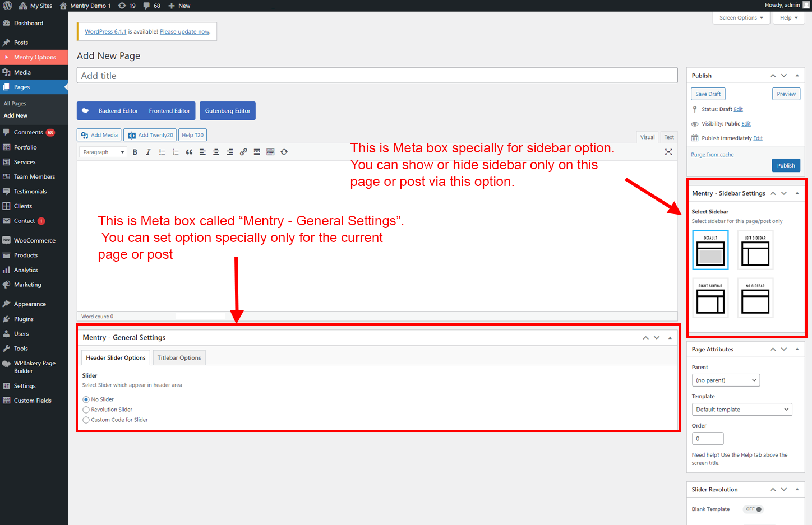The image size is (812, 525).
Task: Click the insert link icon
Action: (243, 152)
